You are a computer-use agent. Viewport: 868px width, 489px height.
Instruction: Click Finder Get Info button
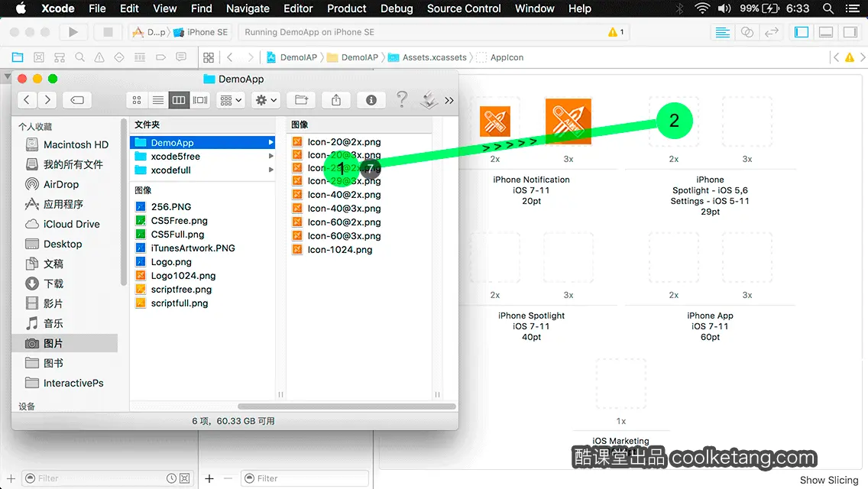[x=371, y=99]
